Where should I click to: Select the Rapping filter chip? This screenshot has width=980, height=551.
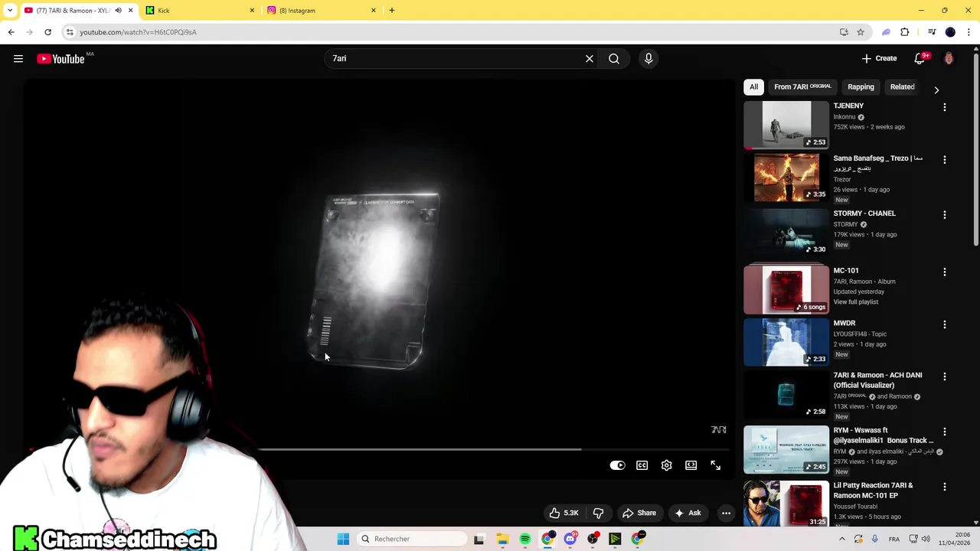[x=861, y=87]
